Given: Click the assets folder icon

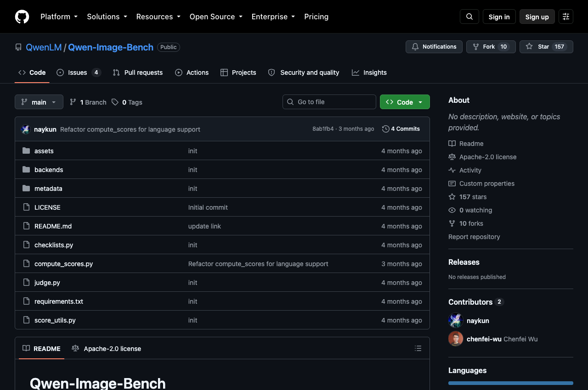Looking at the screenshot, I should (x=26, y=151).
